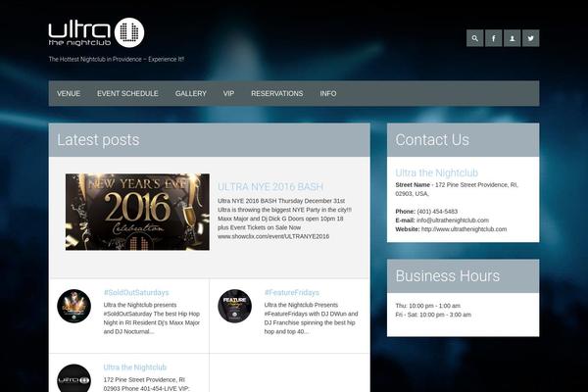This screenshot has width=588, height=392.
Task: Click the New Year's Eve 2016 banner image
Action: [x=137, y=212]
